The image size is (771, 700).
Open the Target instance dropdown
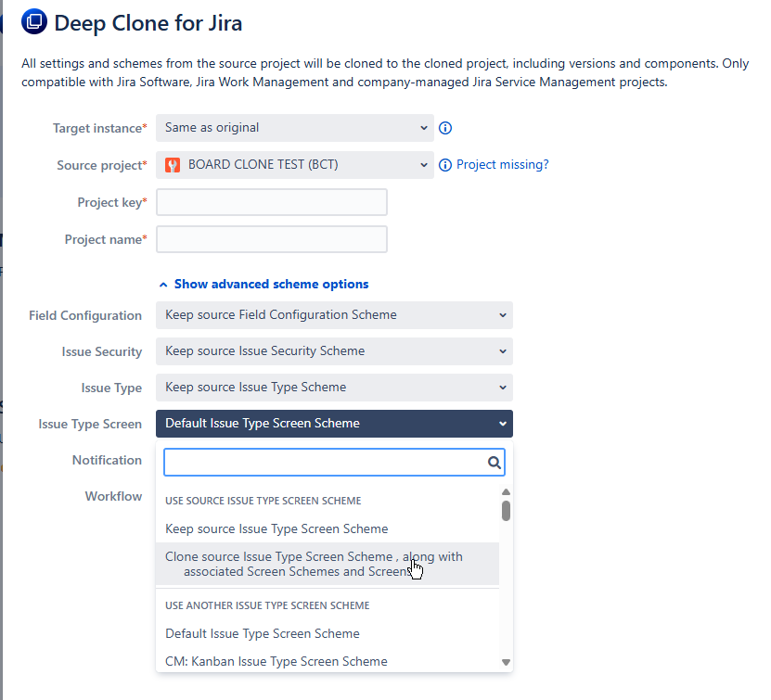[x=295, y=128]
